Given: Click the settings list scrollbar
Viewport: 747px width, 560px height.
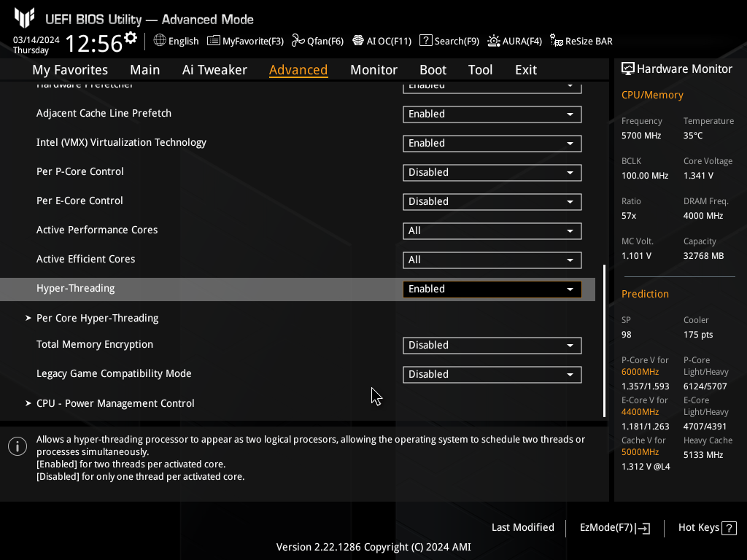Looking at the screenshot, I should coord(604,340).
